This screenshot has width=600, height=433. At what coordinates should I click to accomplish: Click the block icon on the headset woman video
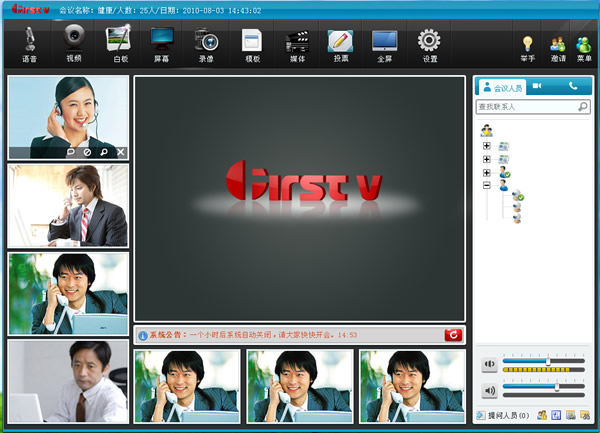pos(87,152)
